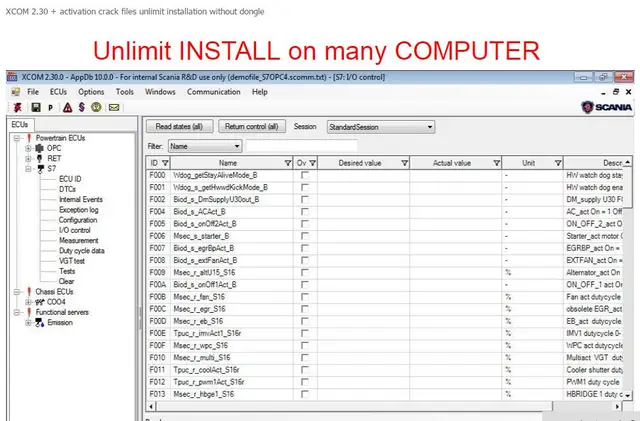Viewport: 640px width, 421px height.
Task: Select I/O control in the S7 tree
Action: tap(75, 230)
